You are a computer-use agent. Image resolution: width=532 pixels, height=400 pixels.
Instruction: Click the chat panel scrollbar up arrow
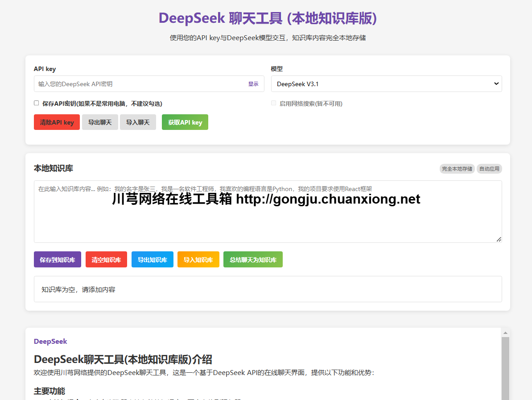(x=505, y=333)
